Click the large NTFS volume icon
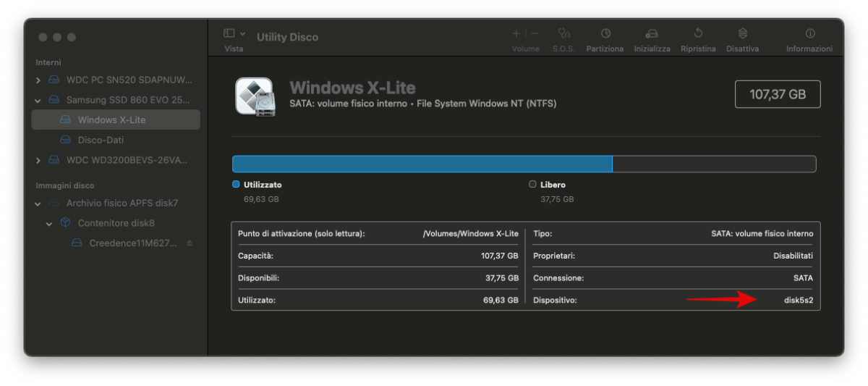Screen dimensions: 868x386 tap(254, 96)
